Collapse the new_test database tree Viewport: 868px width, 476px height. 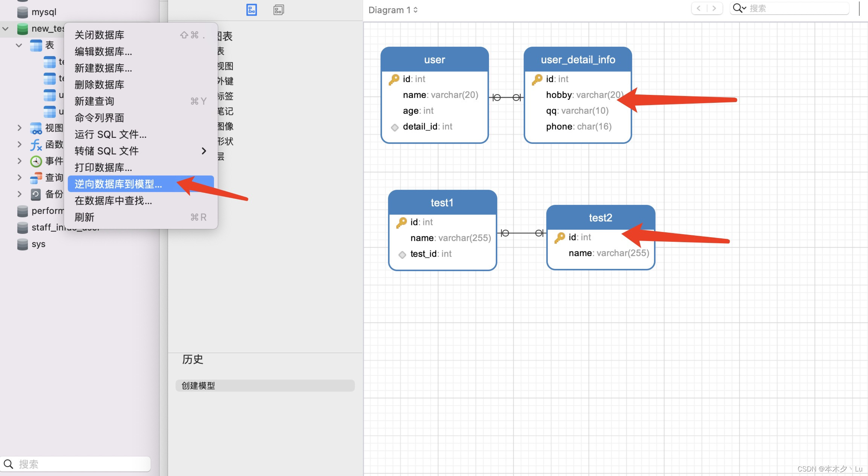point(6,29)
